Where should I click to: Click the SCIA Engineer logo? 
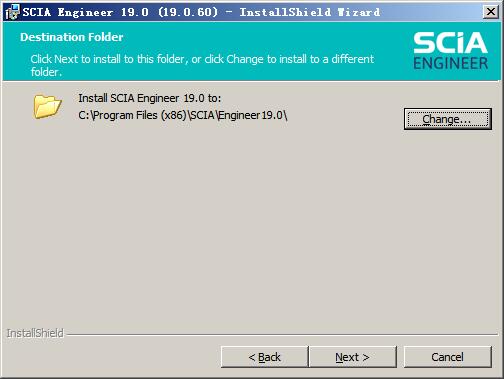[451, 51]
